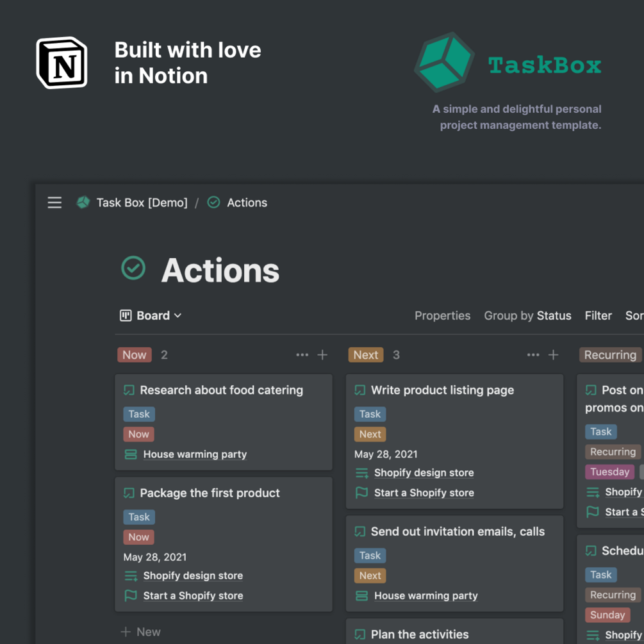The width and height of the screenshot is (644, 644).
Task: Click flag icon in Write product listing page card
Action: (x=361, y=492)
